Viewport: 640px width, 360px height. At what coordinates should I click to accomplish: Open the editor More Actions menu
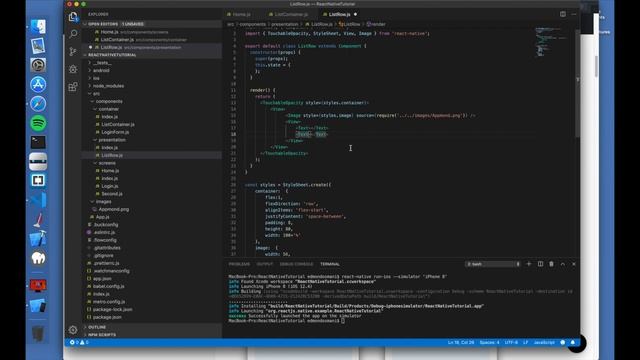(x=573, y=14)
